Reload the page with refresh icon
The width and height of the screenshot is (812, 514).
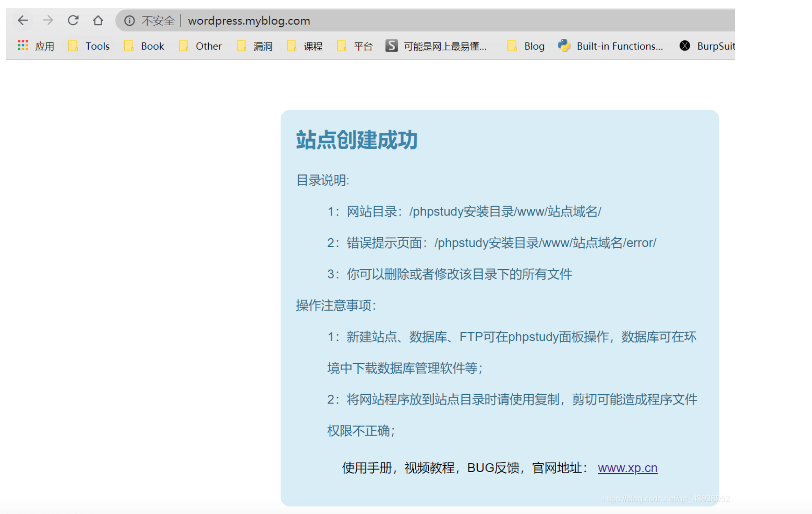click(73, 21)
